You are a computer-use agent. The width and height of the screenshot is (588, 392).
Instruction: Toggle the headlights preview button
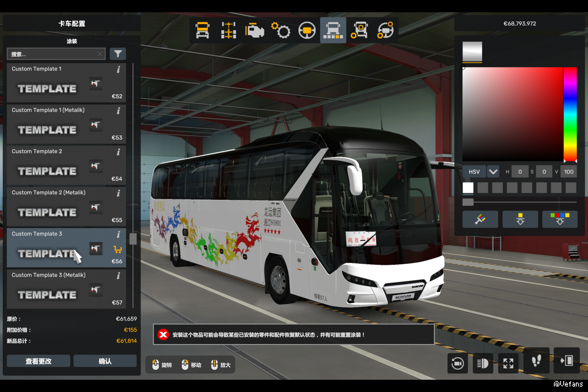click(483, 363)
